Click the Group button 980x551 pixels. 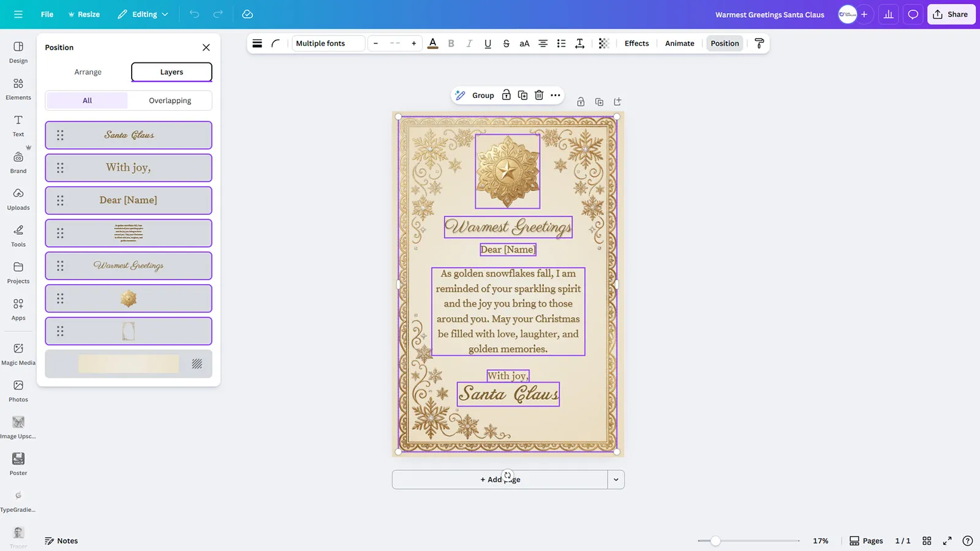tap(483, 95)
